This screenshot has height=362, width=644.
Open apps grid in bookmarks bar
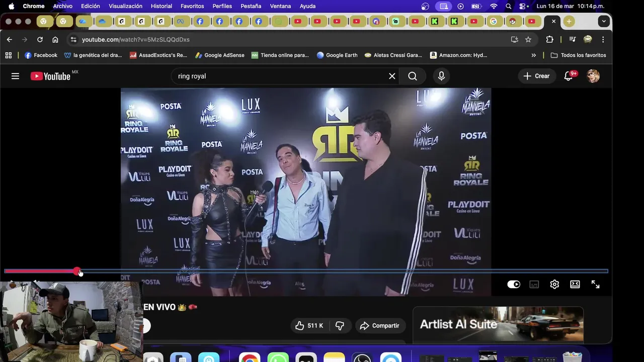point(8,55)
